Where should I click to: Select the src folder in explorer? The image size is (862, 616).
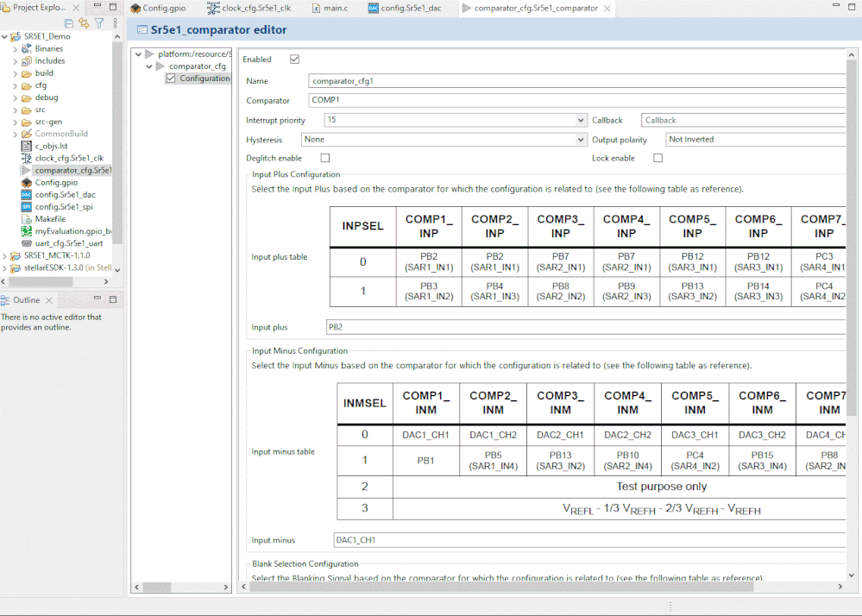pos(34,110)
